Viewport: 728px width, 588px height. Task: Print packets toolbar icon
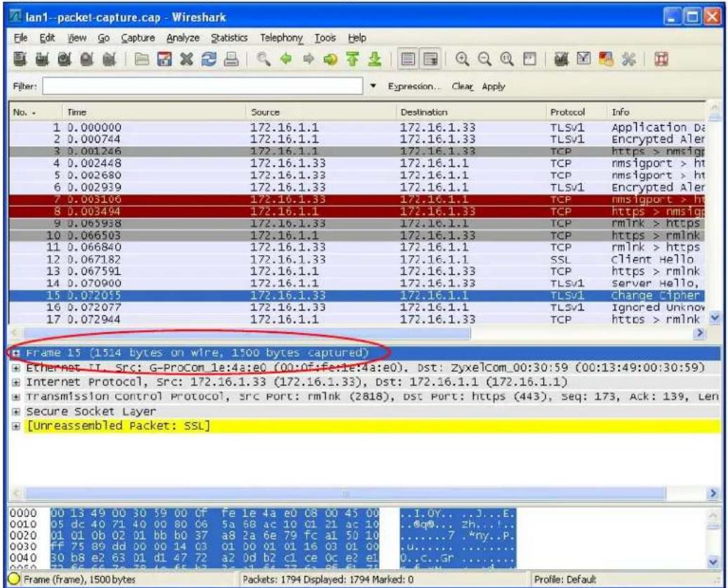point(231,59)
